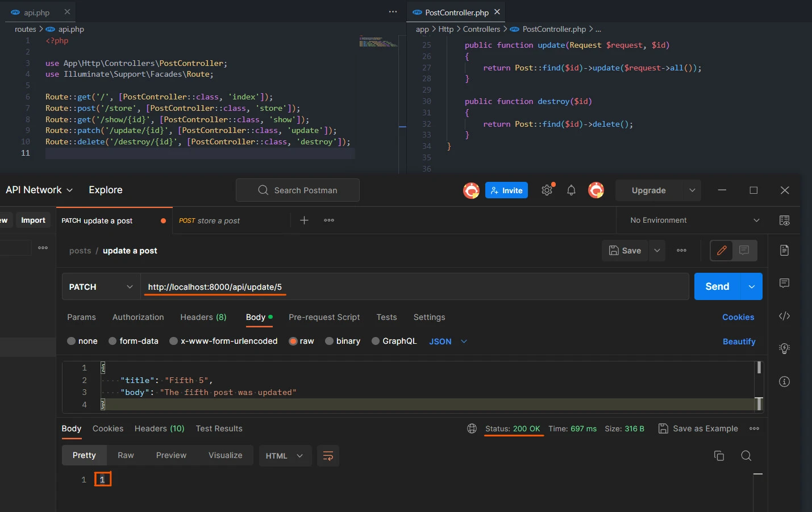Open the documentation icon in right sidebar

(x=784, y=250)
